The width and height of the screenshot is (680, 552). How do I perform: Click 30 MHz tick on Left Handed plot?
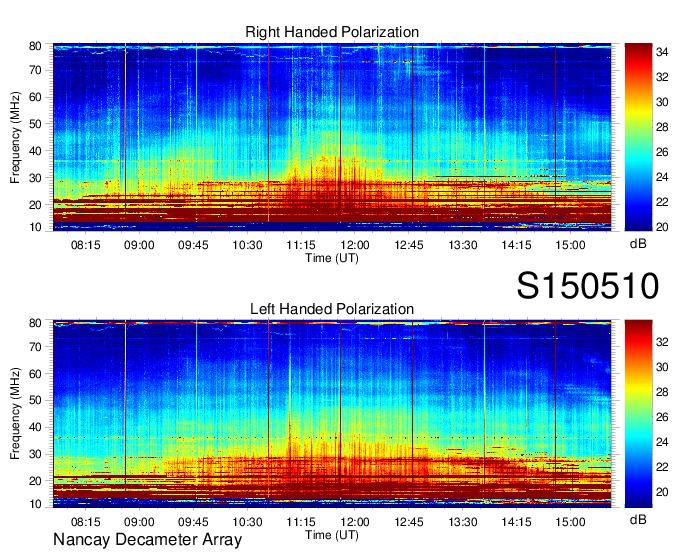pyautogui.click(x=35, y=454)
